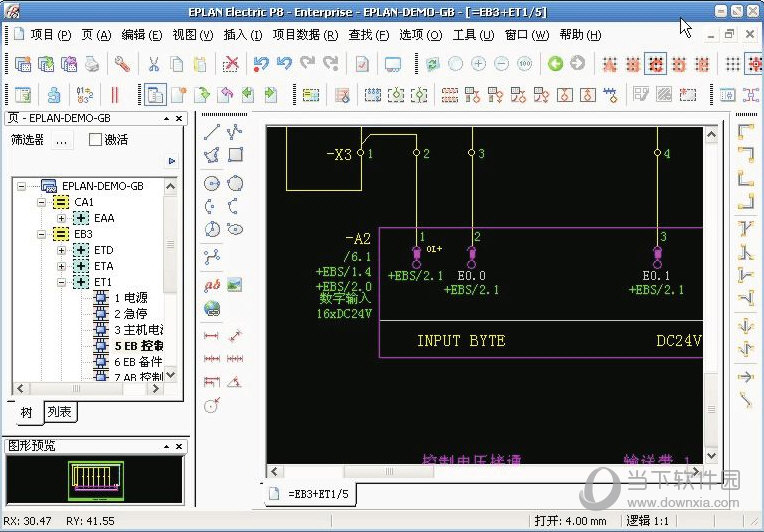The width and height of the screenshot is (764, 532).
Task: Expand the ETD tree node
Action: pyautogui.click(x=61, y=250)
